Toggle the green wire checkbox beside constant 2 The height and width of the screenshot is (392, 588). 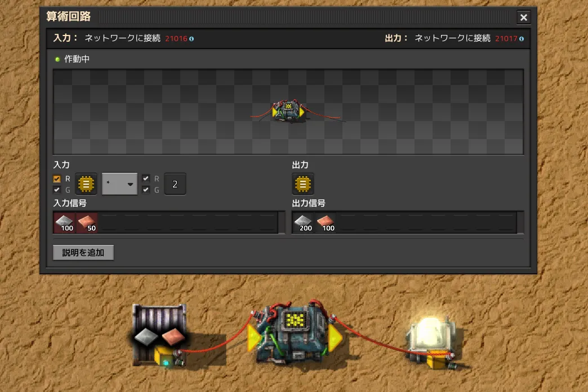pyautogui.click(x=146, y=190)
